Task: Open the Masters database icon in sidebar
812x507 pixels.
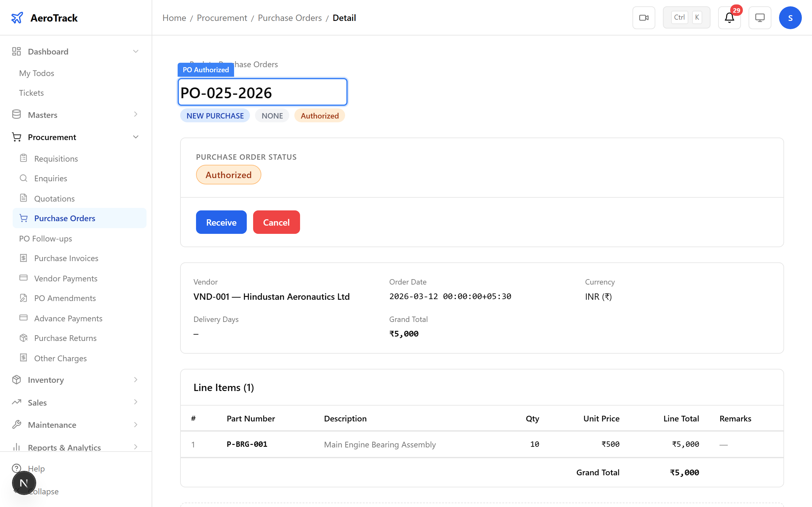Action: click(x=16, y=114)
